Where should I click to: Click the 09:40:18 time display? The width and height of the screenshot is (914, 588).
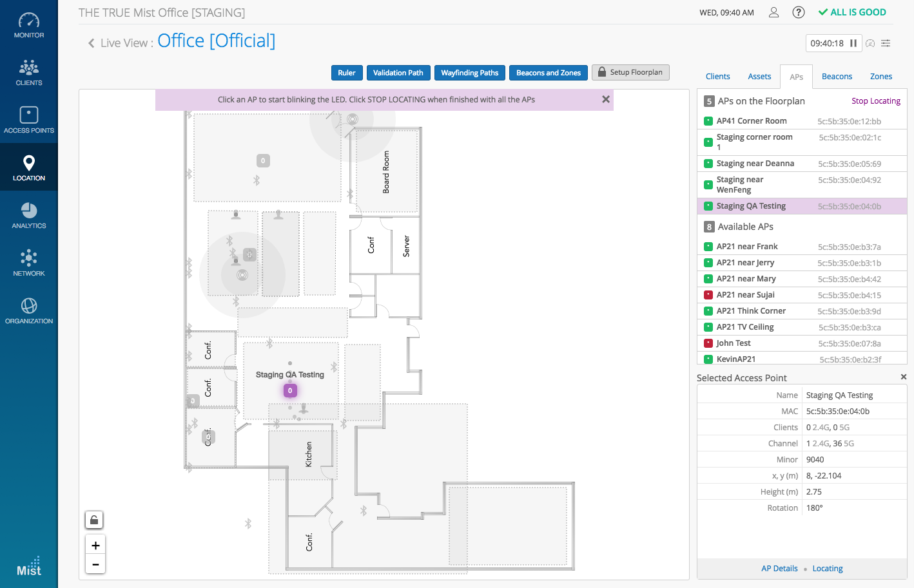(827, 43)
